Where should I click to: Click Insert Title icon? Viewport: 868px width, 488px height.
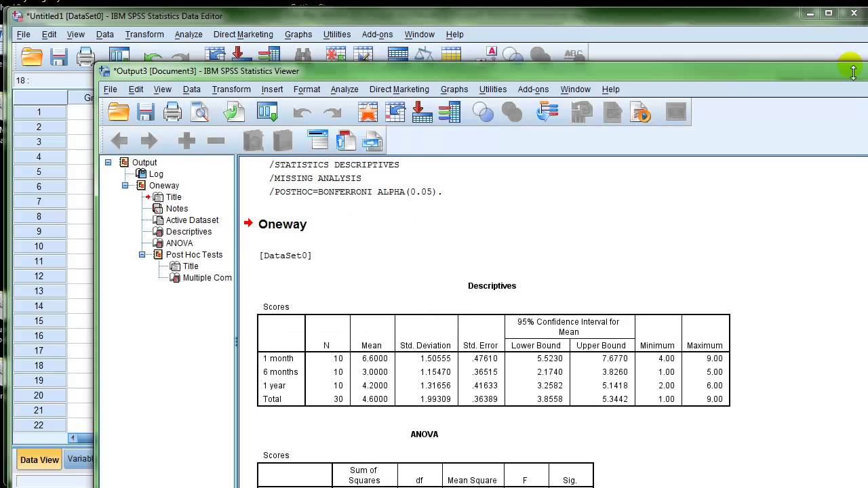346,140
